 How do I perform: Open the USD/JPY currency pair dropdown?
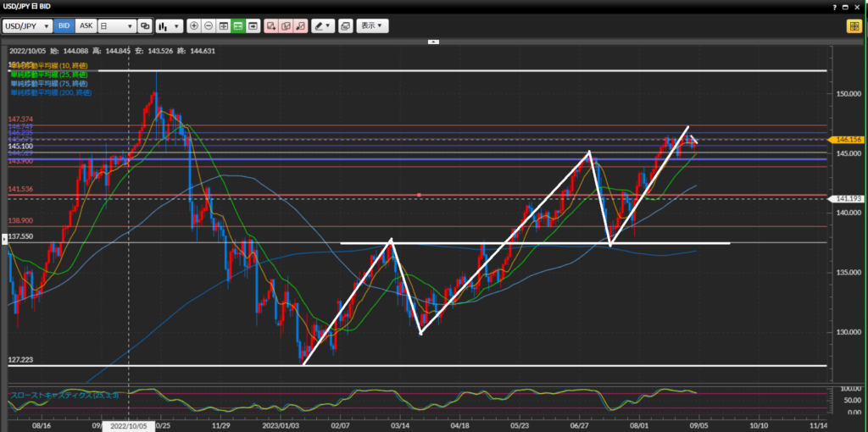[x=28, y=26]
